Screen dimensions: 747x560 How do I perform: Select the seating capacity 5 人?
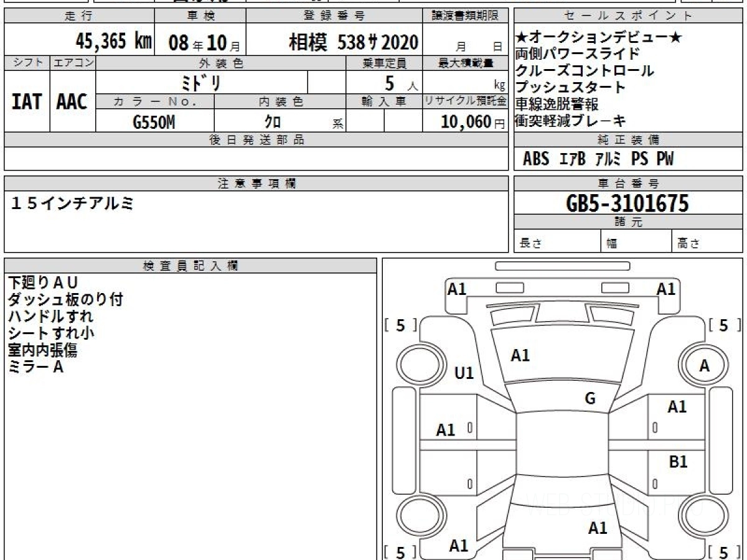coord(401,83)
